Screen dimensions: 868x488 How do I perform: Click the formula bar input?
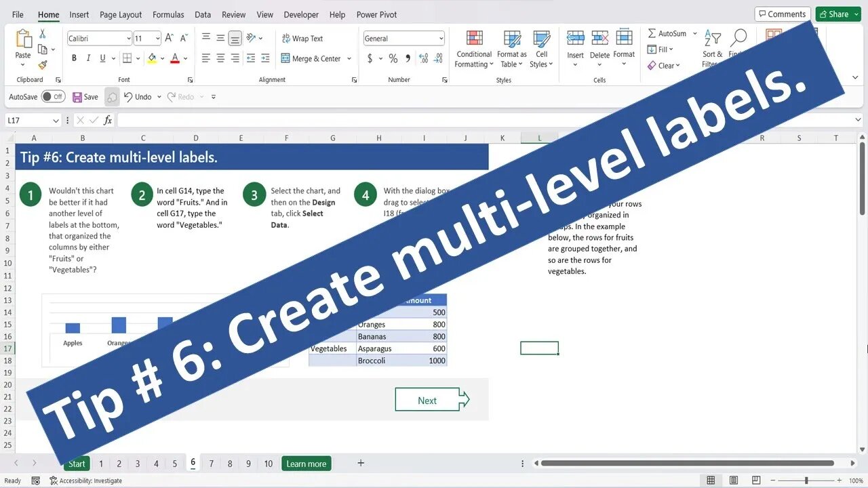click(485, 120)
